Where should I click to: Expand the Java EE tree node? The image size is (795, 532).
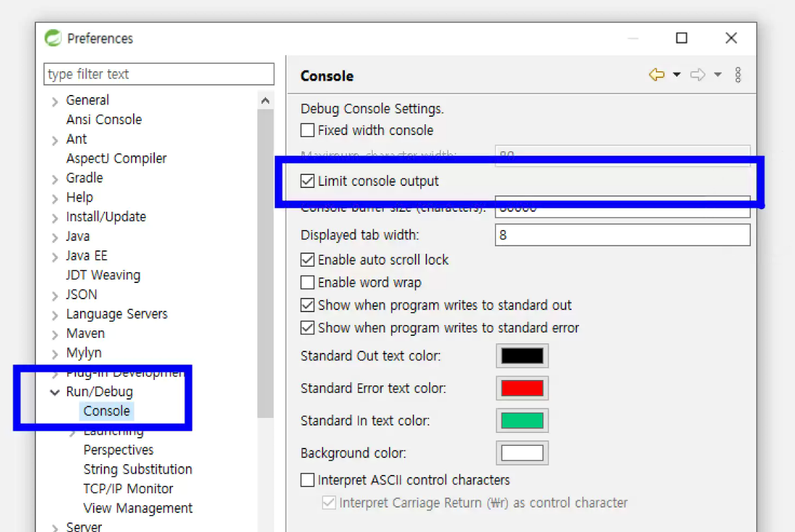55,257
